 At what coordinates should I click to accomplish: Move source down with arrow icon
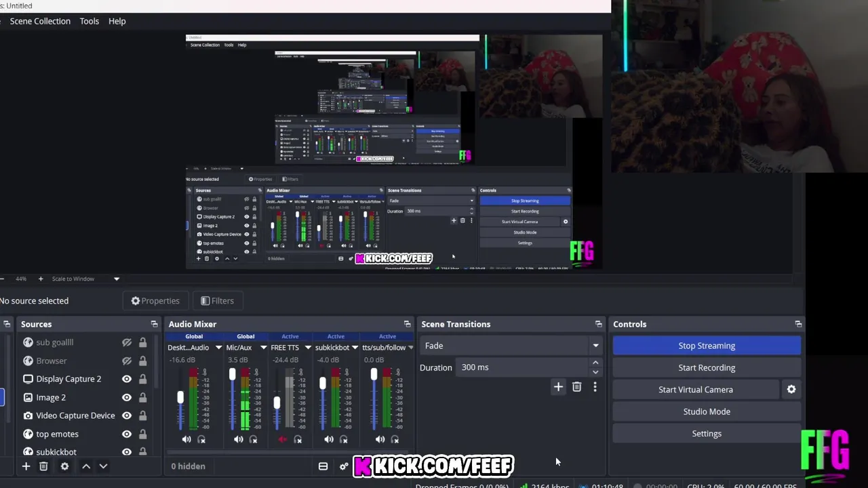(x=103, y=466)
